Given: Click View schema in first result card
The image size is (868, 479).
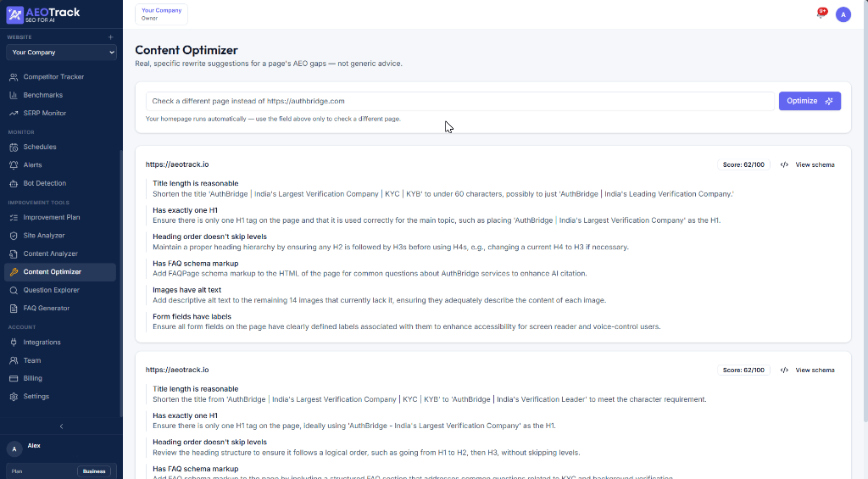Looking at the screenshot, I should click(815, 165).
